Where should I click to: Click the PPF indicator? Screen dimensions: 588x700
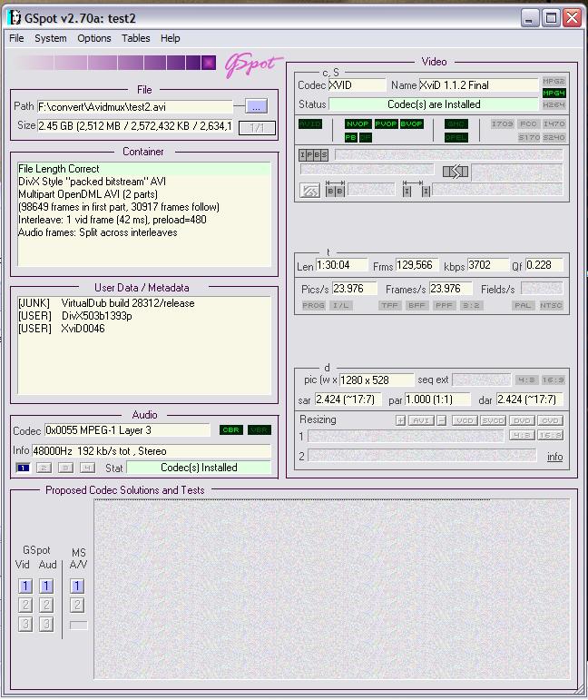(x=444, y=305)
